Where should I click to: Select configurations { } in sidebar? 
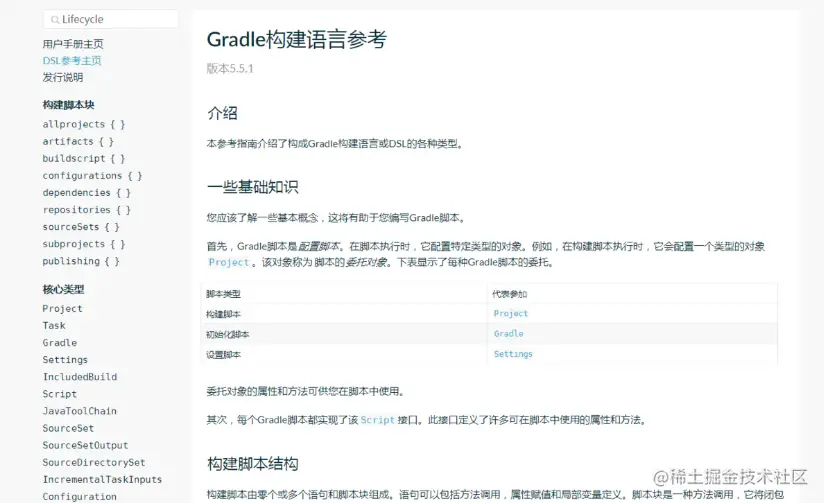pyautogui.click(x=92, y=176)
